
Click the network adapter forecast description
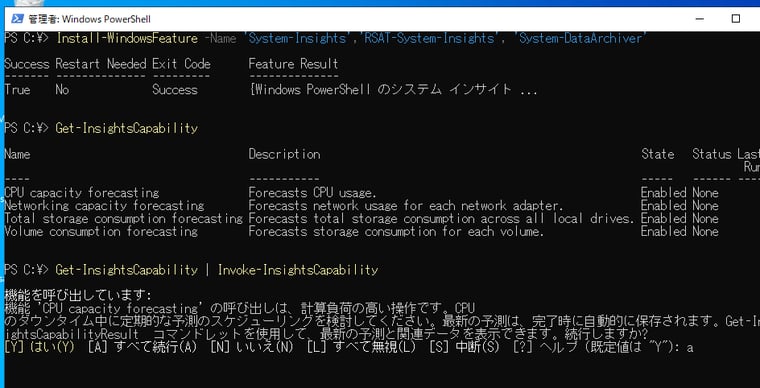coord(406,206)
